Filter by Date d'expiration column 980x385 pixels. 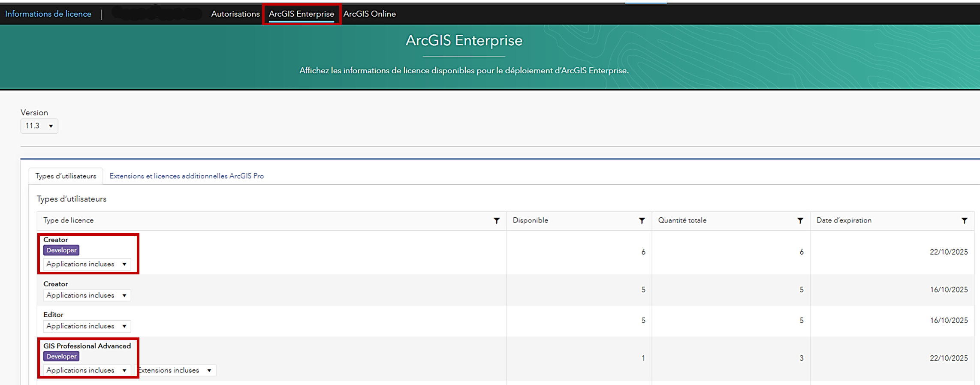[964, 220]
